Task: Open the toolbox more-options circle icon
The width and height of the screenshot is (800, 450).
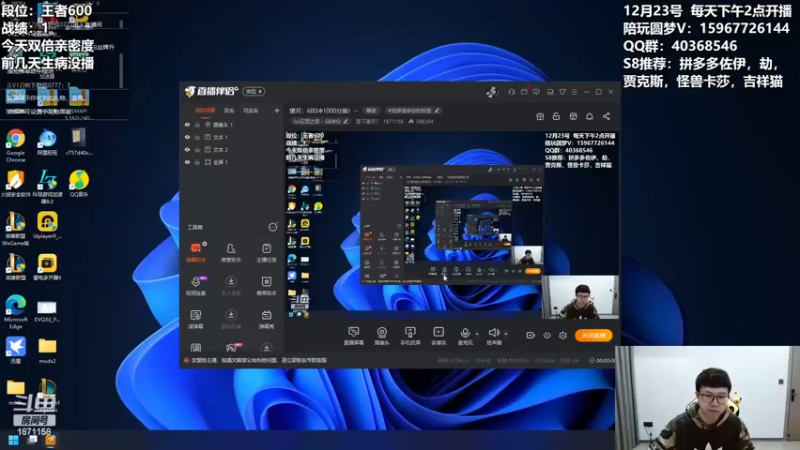Action: (273, 227)
